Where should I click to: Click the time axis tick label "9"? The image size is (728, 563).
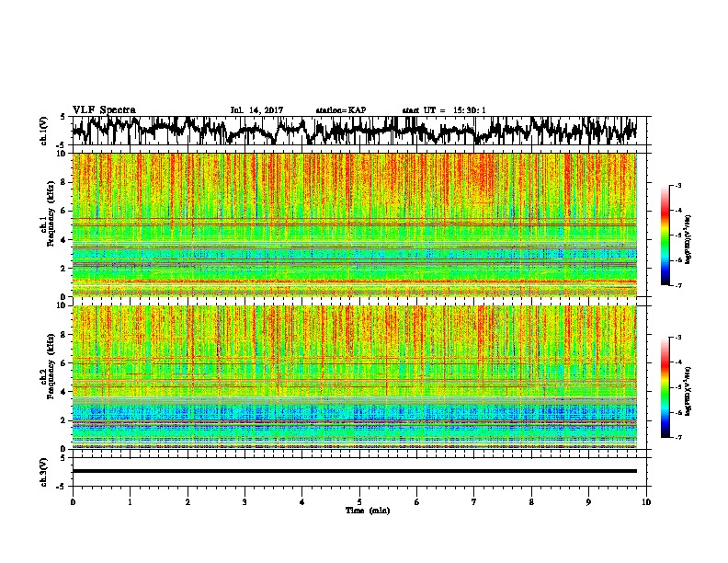click(x=588, y=502)
